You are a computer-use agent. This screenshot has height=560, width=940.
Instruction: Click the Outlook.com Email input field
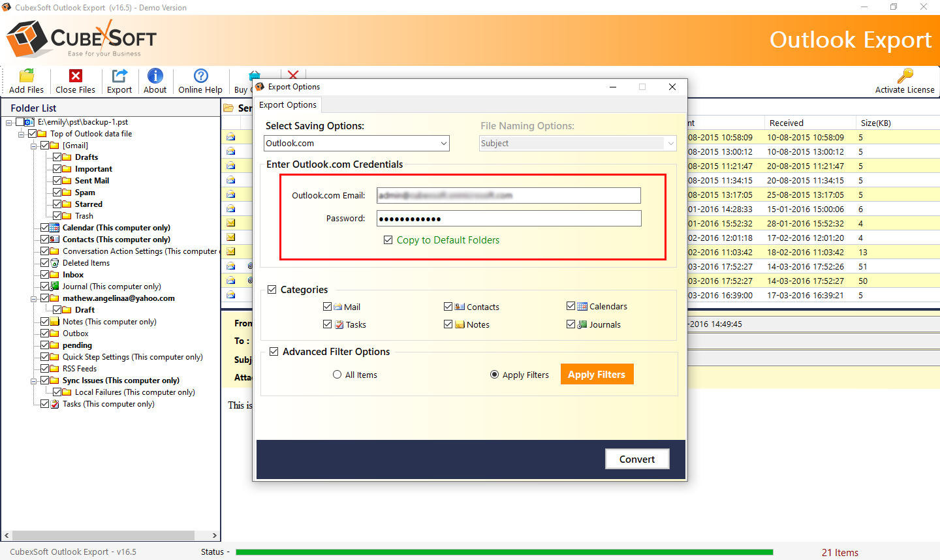[x=509, y=195]
